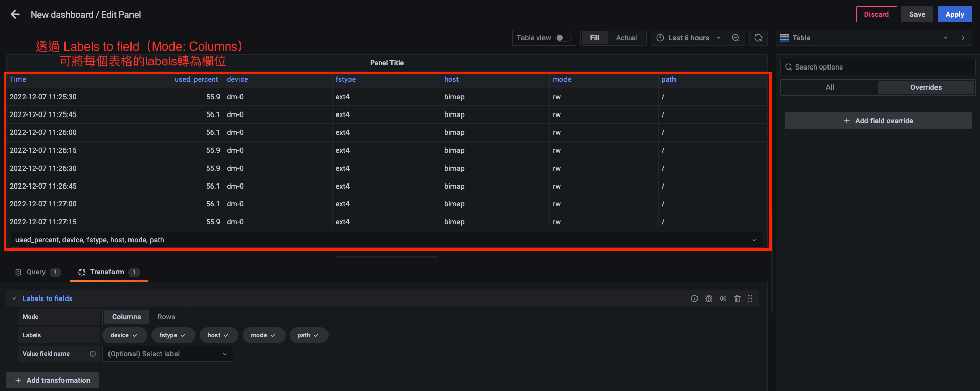Image resolution: width=980 pixels, height=391 pixels.
Task: Click the Discard button
Action: click(x=876, y=14)
